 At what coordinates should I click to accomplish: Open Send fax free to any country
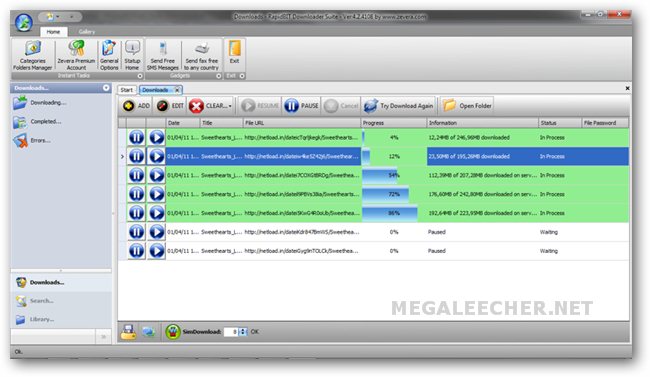pos(201,55)
